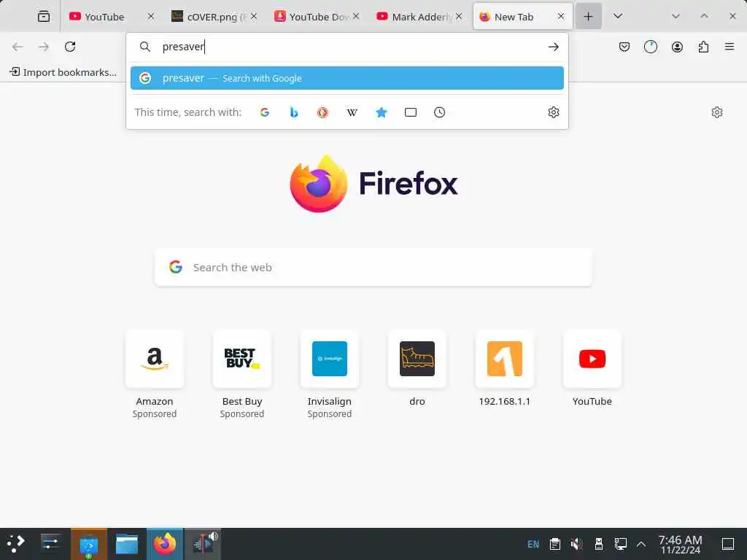Click the window chevron-down keep-below button
The height and width of the screenshot is (560, 747).
[675, 16]
